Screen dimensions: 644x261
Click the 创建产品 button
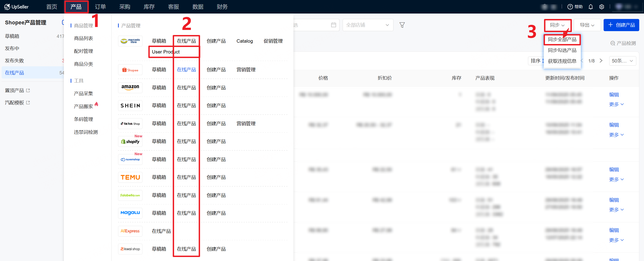621,25
